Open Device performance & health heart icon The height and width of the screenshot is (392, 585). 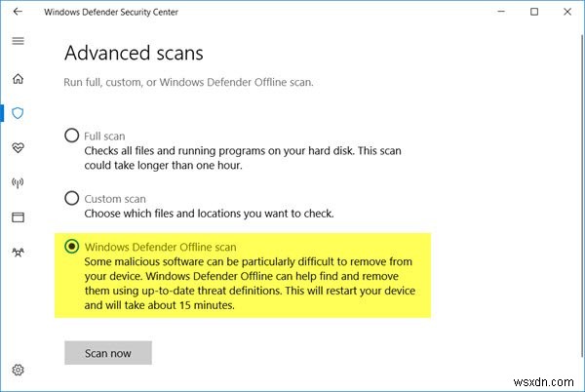18,147
